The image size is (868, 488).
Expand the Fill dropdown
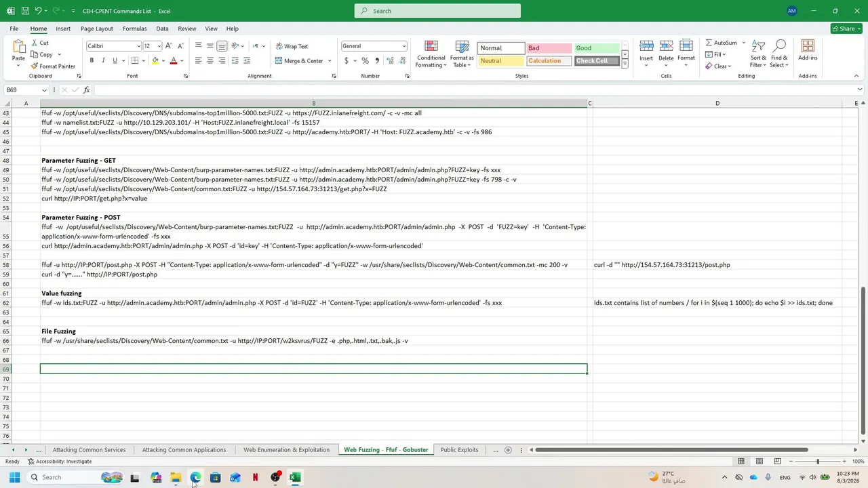tap(724, 55)
